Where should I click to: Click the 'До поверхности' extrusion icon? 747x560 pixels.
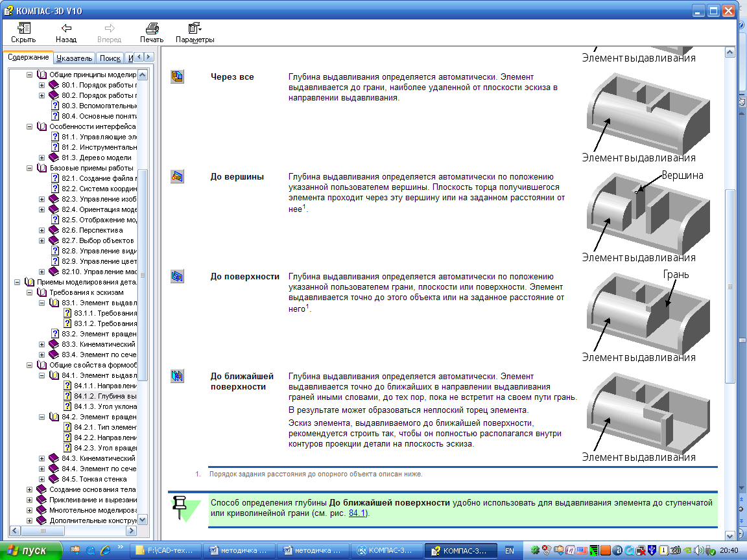pyautogui.click(x=177, y=276)
